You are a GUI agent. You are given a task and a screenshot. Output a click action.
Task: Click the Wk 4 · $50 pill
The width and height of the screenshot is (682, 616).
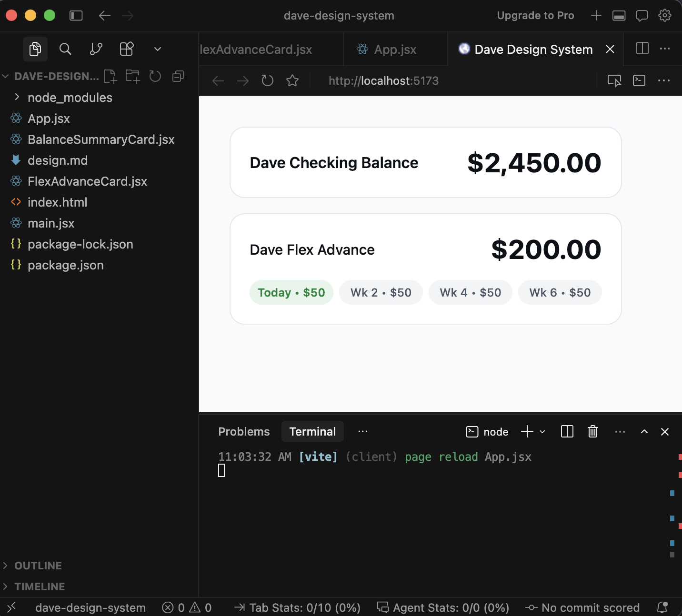click(471, 292)
